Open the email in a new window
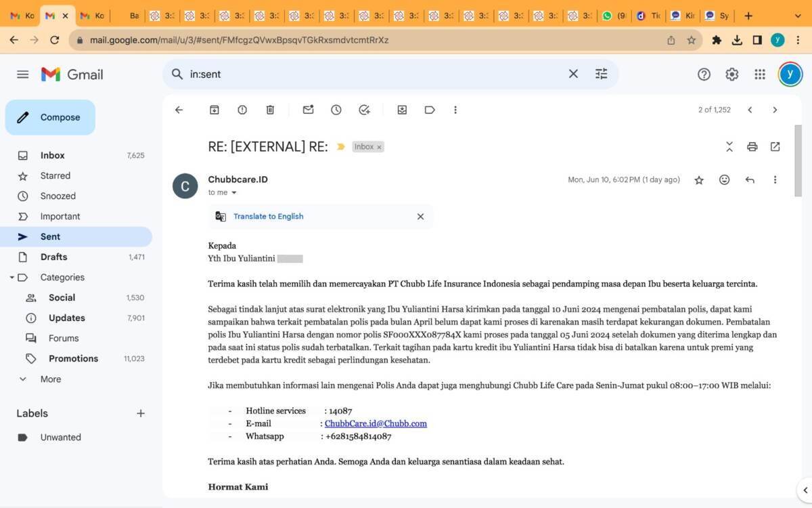 [x=775, y=146]
